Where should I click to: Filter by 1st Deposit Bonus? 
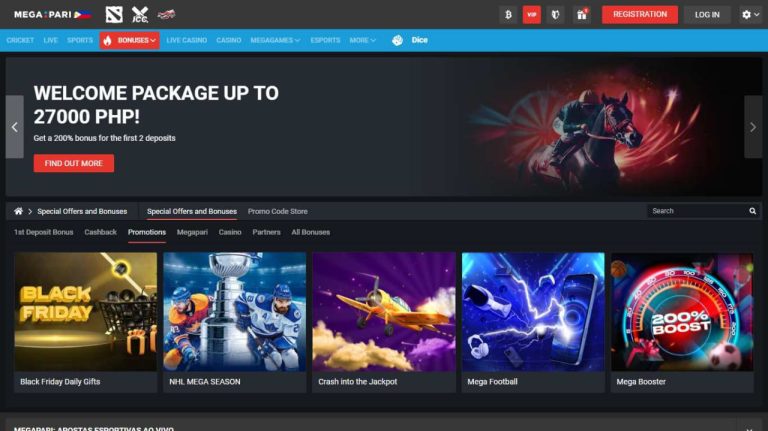point(44,232)
